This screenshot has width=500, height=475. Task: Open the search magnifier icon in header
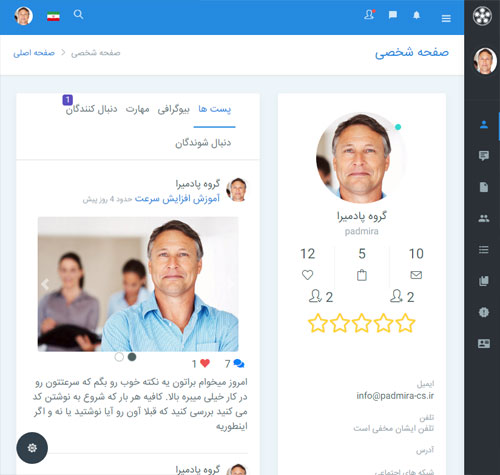point(78,15)
